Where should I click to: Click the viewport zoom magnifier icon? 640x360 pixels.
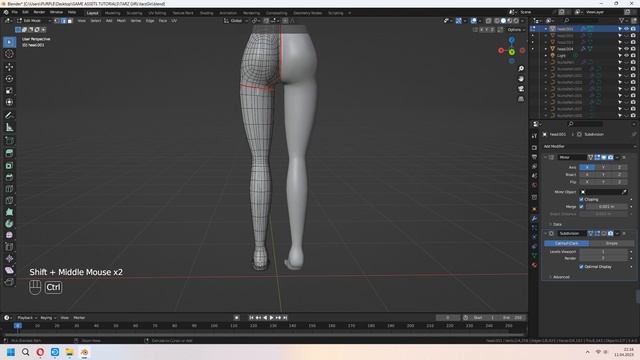pos(521,69)
